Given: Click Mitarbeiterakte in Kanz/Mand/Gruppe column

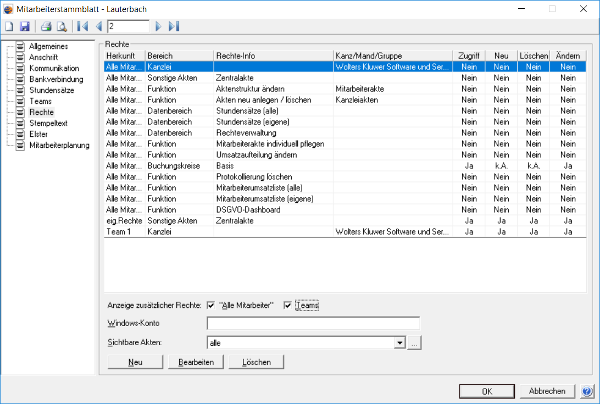Looking at the screenshot, I should coord(360,89).
